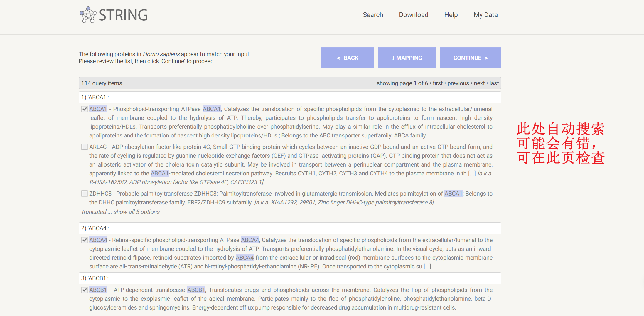Go to the next results page
Image resolution: width=644 pixels, height=316 pixels.
[x=479, y=83]
